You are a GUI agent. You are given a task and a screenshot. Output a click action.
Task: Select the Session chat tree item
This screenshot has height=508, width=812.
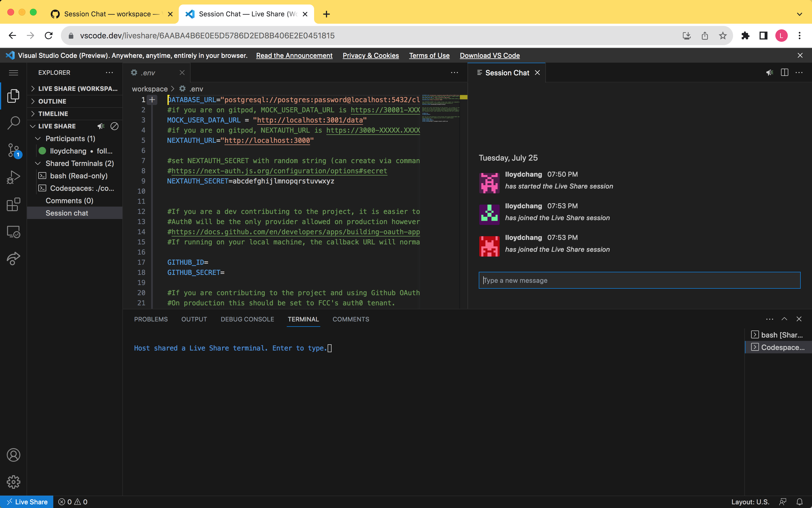74,213
